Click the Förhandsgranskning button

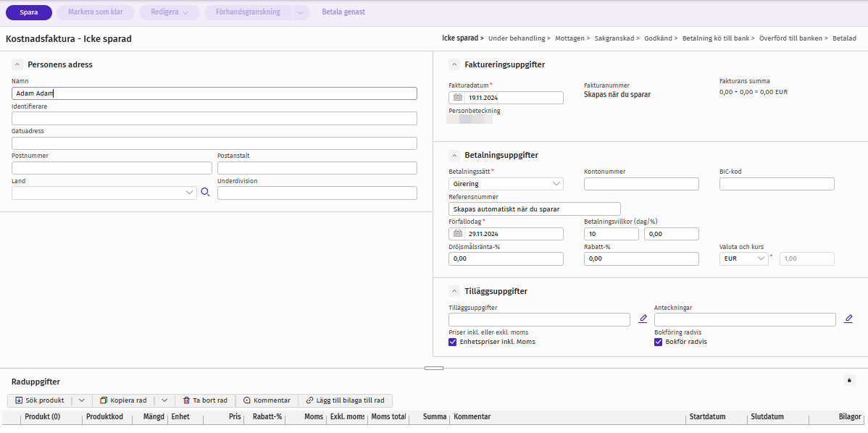[248, 12]
